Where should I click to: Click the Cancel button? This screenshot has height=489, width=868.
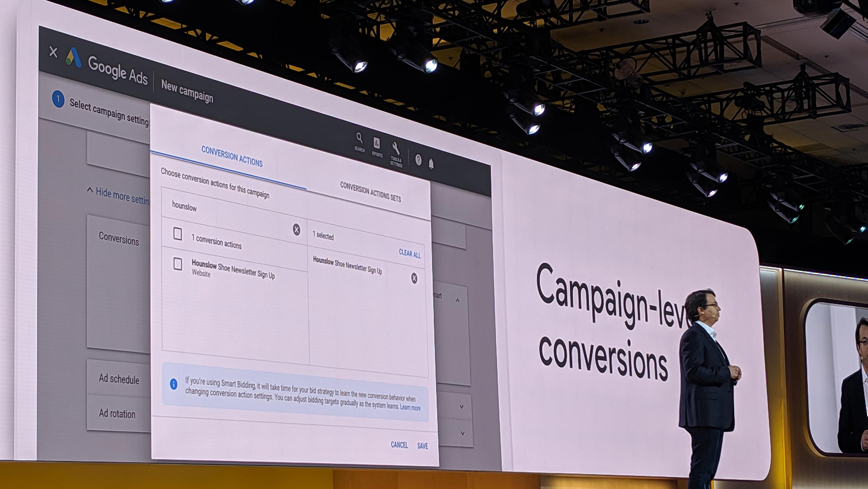399,444
